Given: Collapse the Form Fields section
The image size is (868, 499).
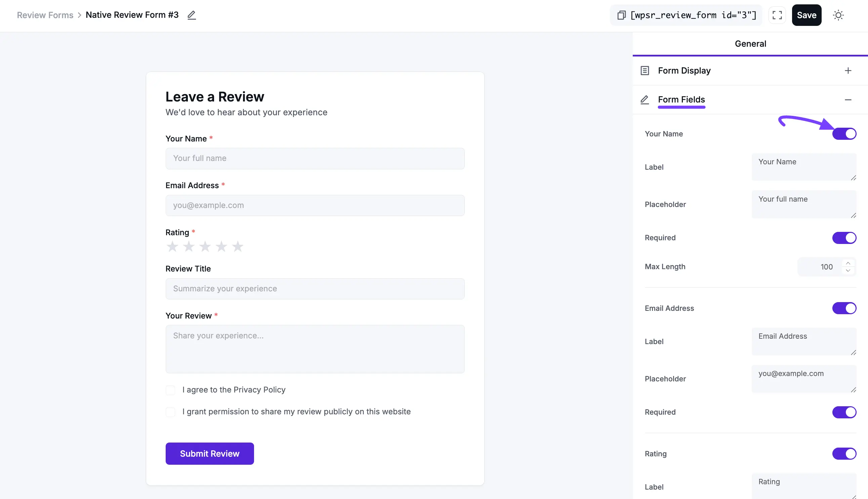Looking at the screenshot, I should tap(849, 99).
